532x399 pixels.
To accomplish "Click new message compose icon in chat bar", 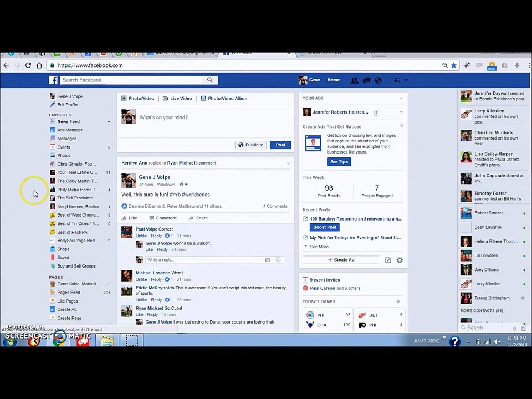I will tap(524, 329).
